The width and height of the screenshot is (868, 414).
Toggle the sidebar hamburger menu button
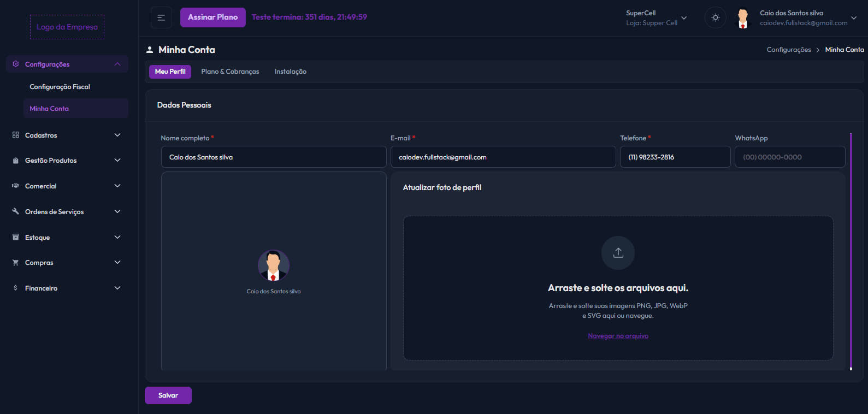pos(161,17)
